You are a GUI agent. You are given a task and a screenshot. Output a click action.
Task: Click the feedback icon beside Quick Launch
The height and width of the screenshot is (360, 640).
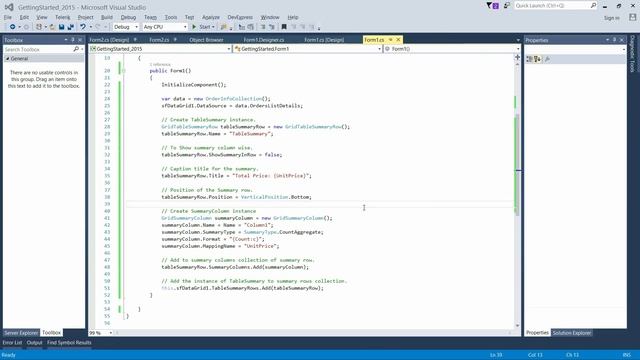coord(507,6)
